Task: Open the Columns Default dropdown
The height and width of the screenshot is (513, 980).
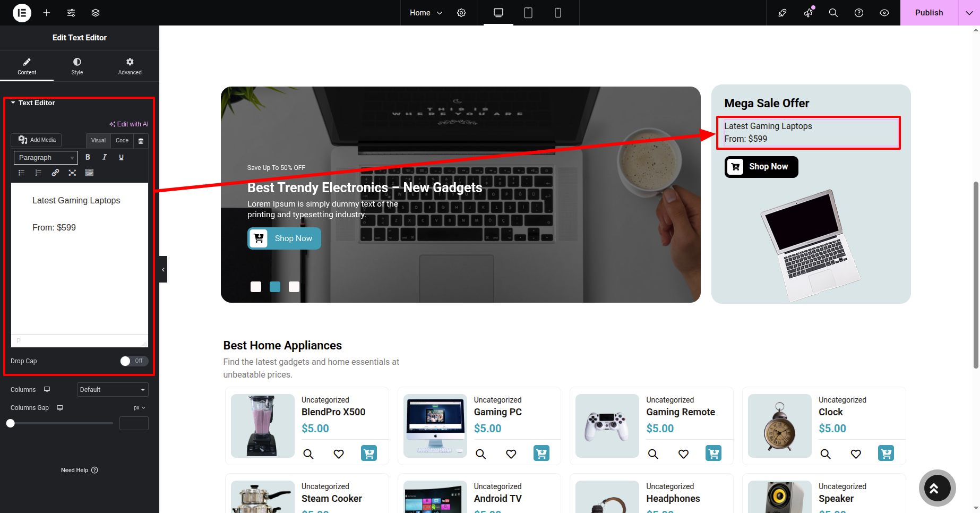Action: 113,390
